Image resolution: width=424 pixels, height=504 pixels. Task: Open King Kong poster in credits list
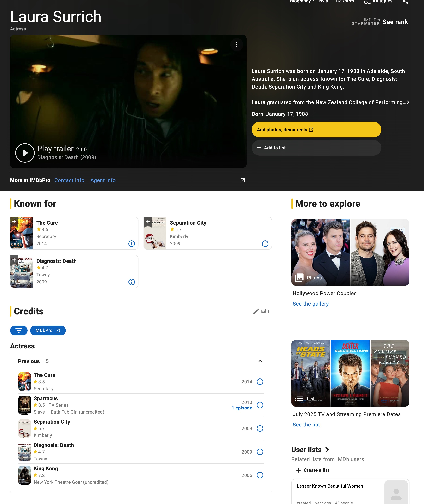pyautogui.click(x=24, y=475)
